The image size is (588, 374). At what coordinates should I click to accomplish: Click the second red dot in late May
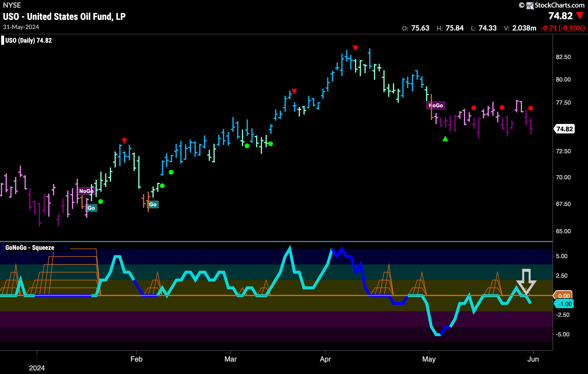(x=502, y=108)
